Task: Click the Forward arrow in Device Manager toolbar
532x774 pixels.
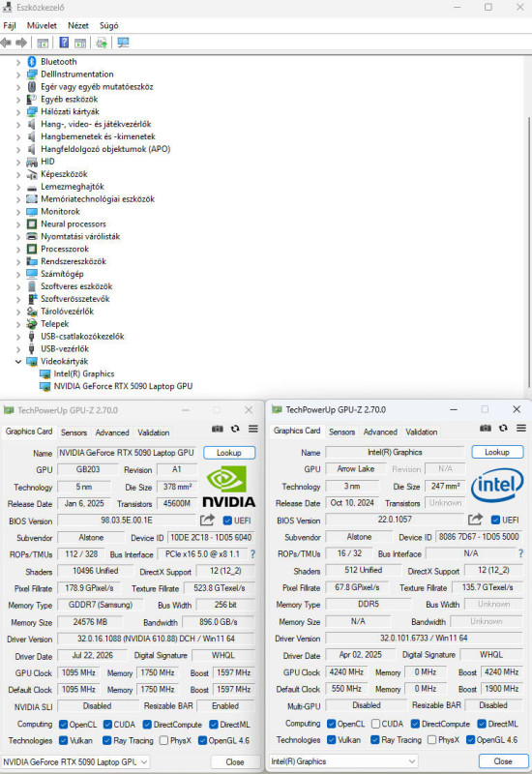Action: coord(21,43)
